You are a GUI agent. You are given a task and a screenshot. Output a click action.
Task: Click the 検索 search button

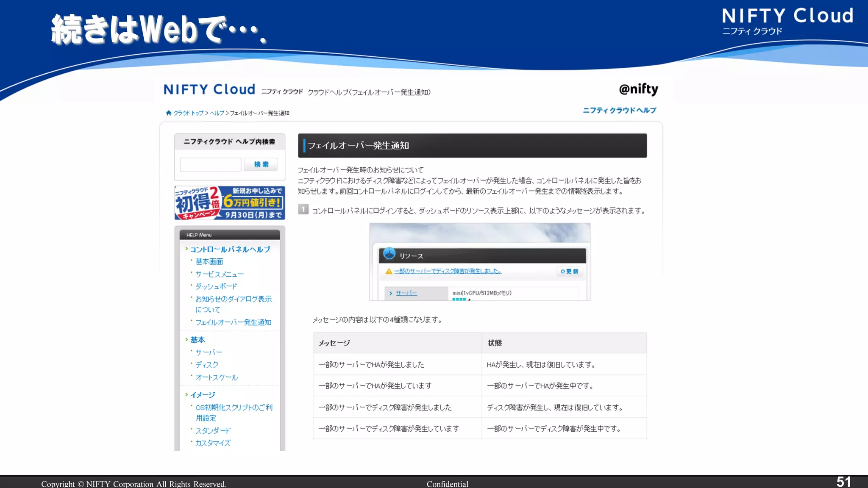pos(261,164)
